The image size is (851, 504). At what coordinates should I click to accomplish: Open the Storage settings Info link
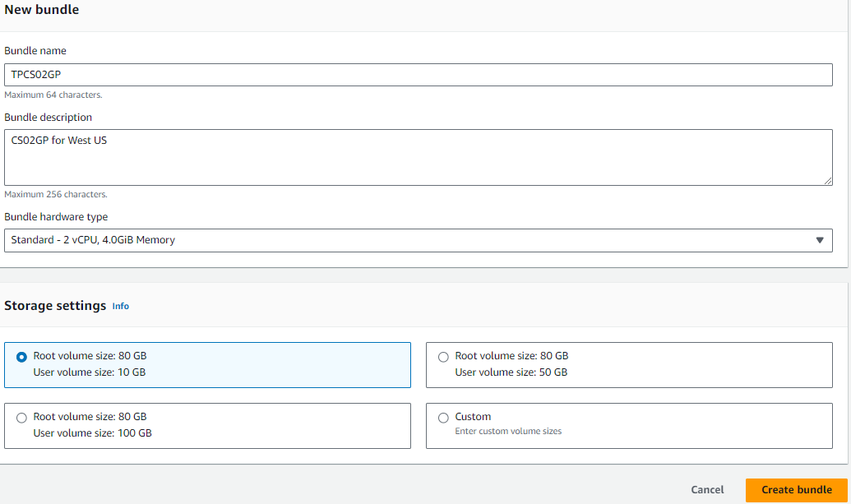click(121, 306)
